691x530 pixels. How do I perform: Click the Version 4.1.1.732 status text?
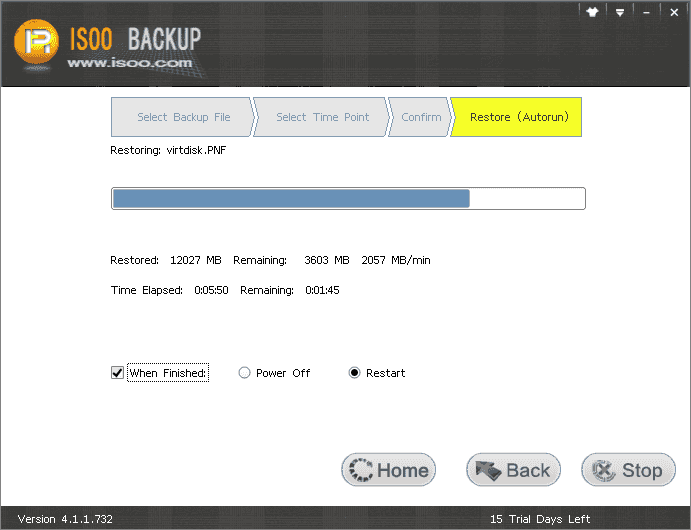tap(65, 519)
